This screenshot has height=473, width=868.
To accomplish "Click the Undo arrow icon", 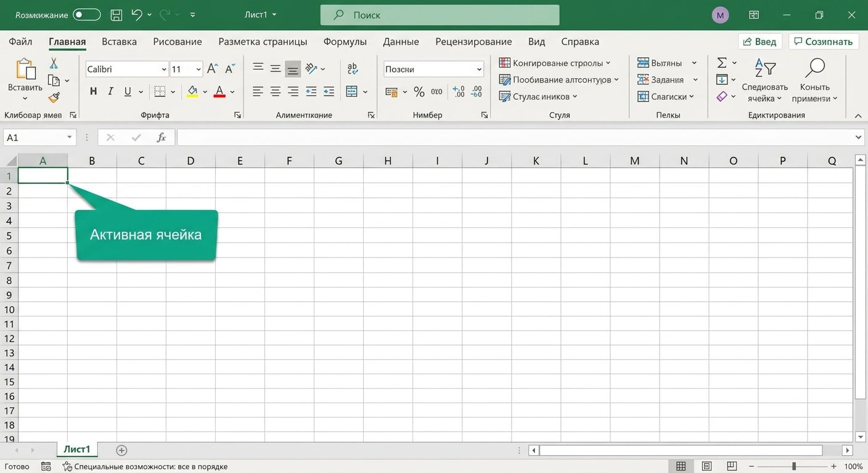I will click(x=137, y=15).
